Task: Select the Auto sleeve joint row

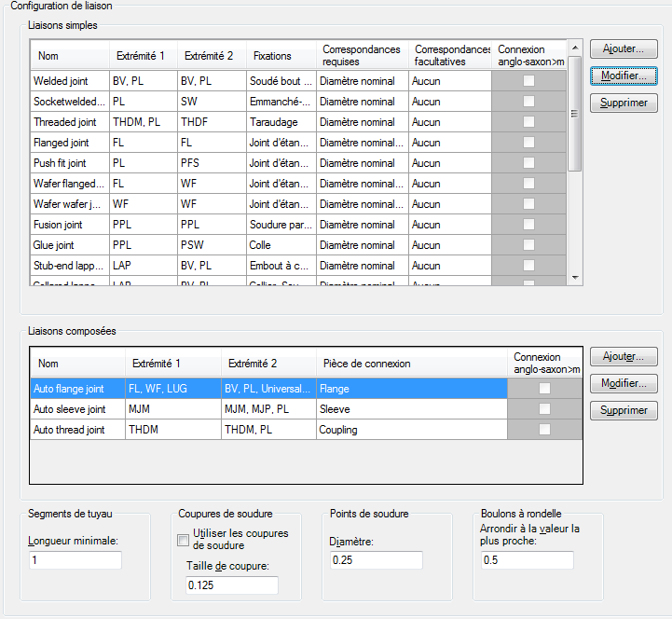Action: (306, 409)
